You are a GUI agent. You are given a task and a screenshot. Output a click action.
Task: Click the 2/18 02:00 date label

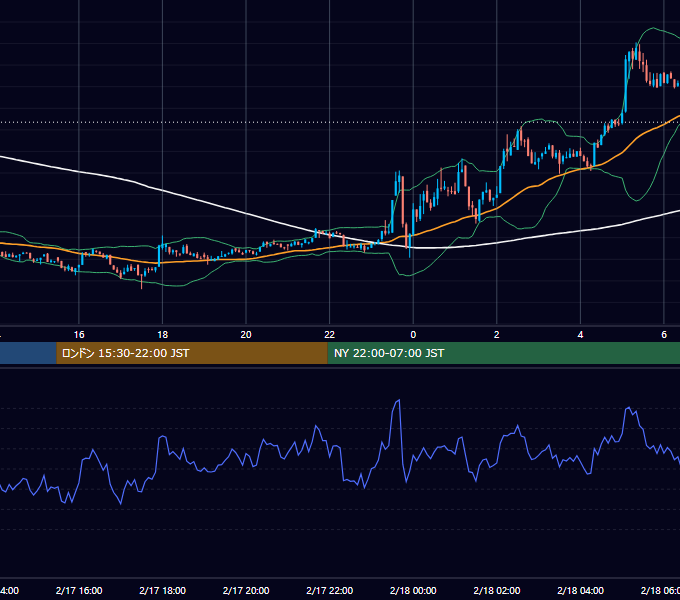tap(497, 590)
